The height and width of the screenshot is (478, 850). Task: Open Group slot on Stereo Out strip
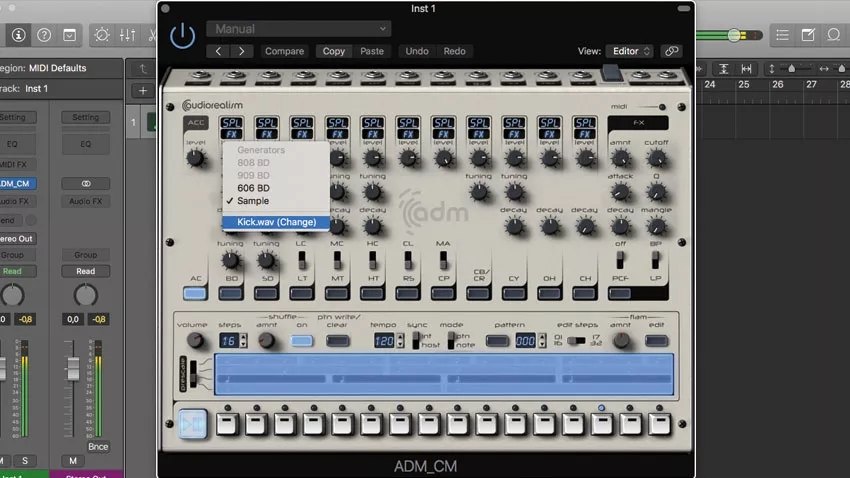pyautogui.click(x=86, y=255)
